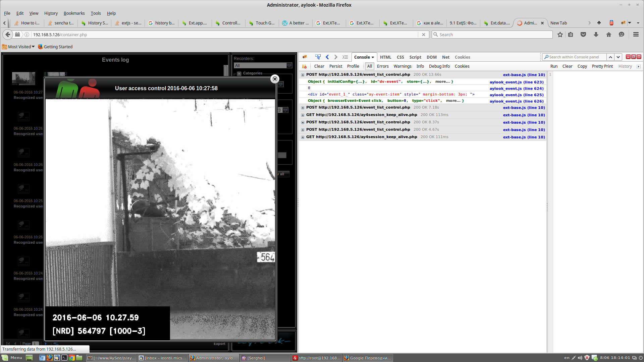
Task: Switch to Firebug Net tab
Action: [x=445, y=57]
